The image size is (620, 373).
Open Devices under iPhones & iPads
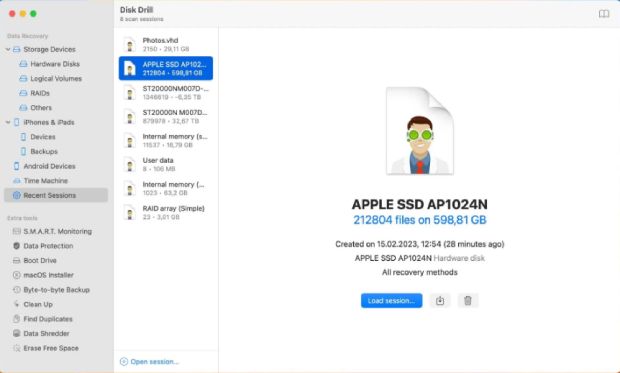tap(43, 137)
